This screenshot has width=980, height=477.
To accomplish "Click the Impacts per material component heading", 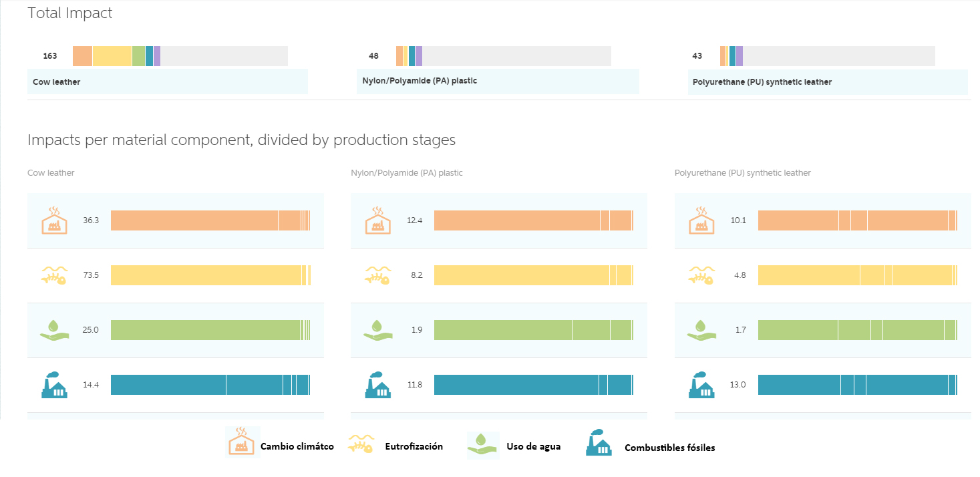I will pyautogui.click(x=241, y=140).
